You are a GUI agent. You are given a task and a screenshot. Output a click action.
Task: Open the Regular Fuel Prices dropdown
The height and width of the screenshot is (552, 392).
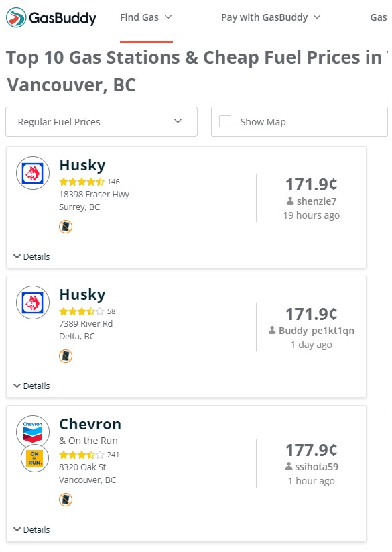[102, 122]
